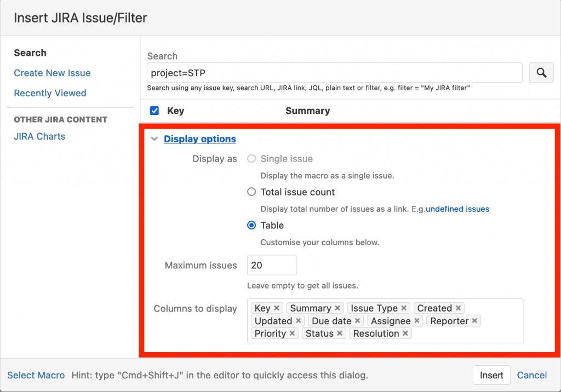561x392 pixels.
Task: Remove the Issue Type column tag
Action: pyautogui.click(x=404, y=308)
